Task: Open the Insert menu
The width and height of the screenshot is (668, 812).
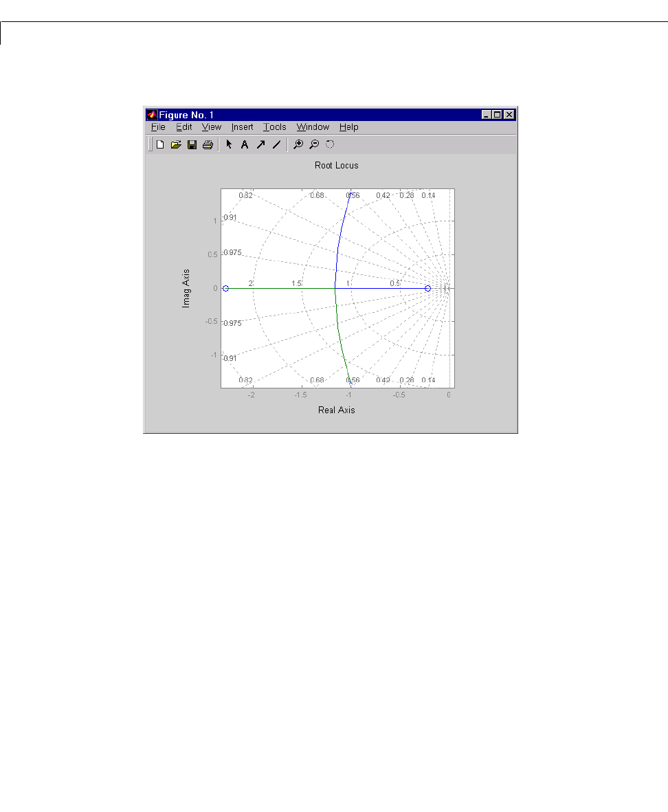Action: click(x=242, y=127)
